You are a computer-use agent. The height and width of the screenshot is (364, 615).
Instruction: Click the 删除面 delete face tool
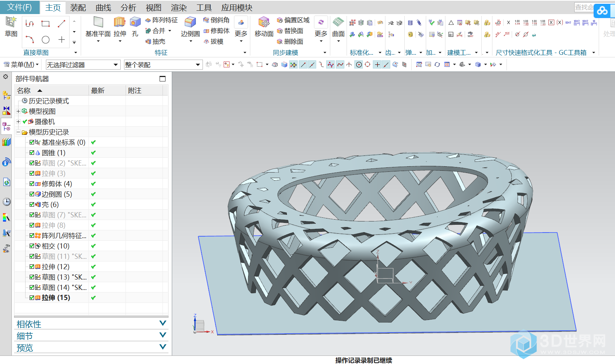290,41
